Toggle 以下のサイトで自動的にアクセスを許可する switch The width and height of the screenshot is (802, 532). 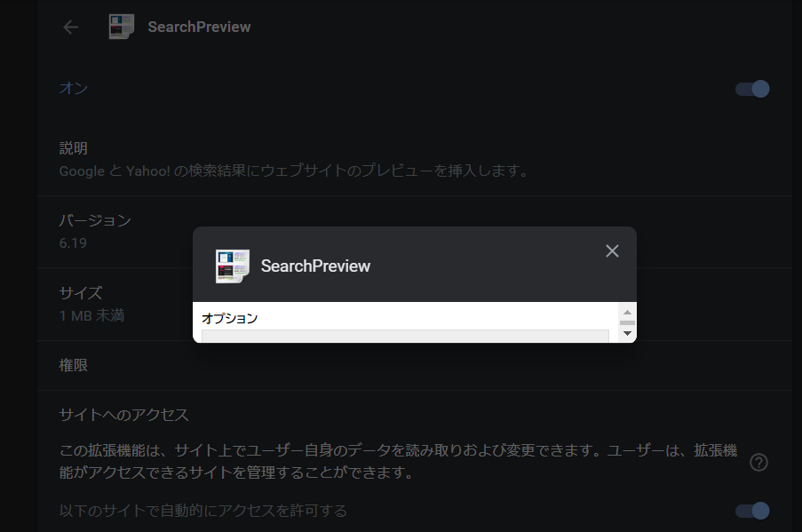pos(752,511)
